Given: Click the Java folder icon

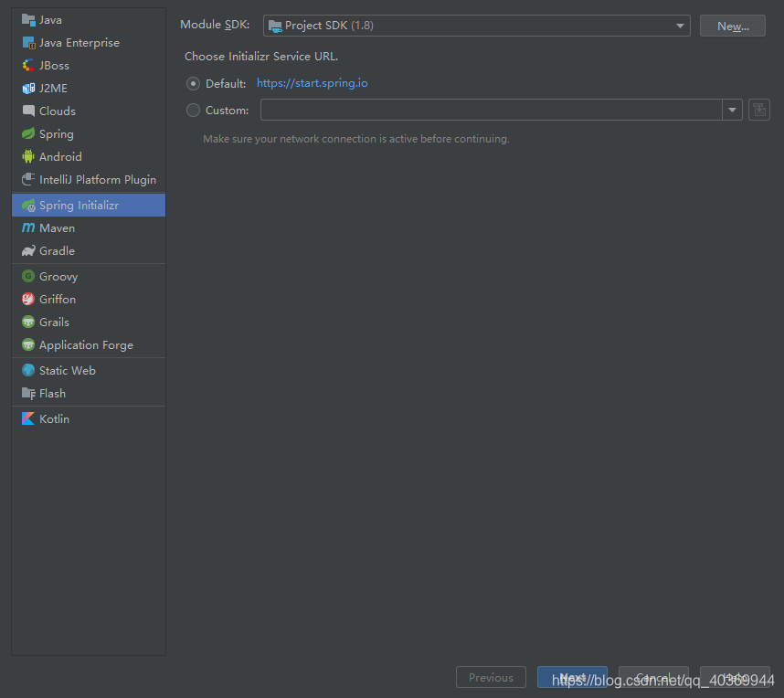Looking at the screenshot, I should [x=28, y=20].
